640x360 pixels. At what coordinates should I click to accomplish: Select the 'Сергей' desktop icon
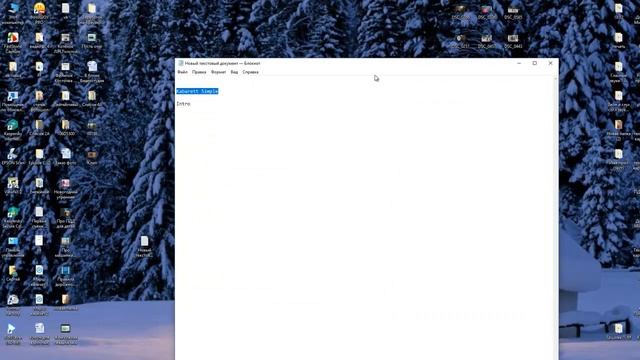pos(13,273)
